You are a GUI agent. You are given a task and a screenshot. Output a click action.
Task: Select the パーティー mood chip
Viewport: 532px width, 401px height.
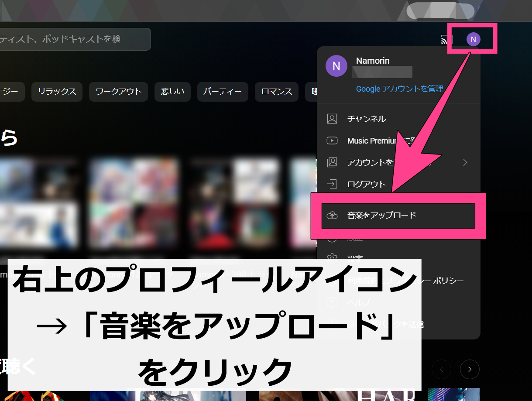tap(223, 92)
